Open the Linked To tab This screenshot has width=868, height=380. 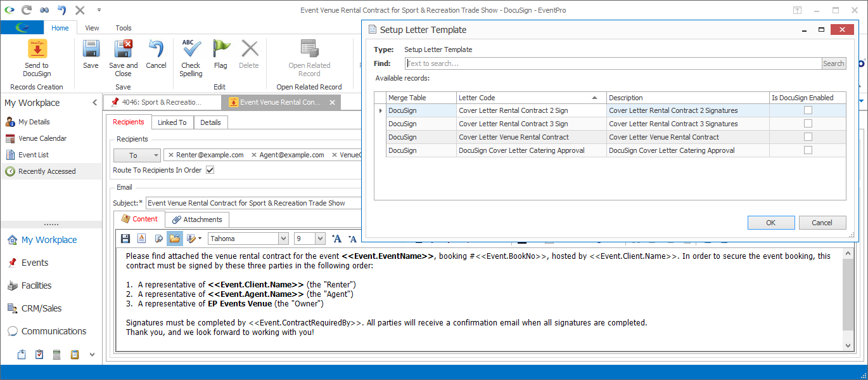(x=172, y=122)
